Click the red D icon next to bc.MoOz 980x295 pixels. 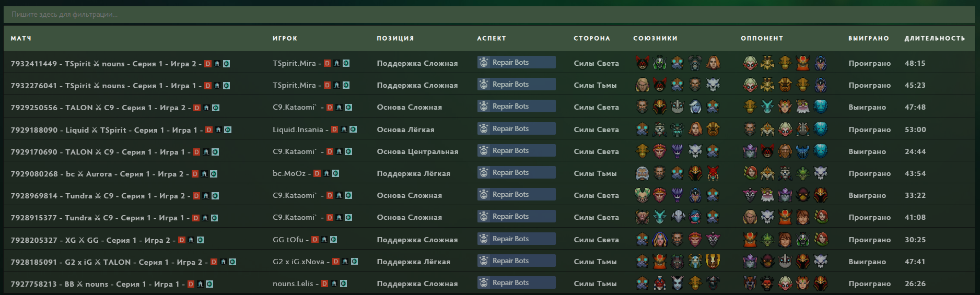pos(317,173)
